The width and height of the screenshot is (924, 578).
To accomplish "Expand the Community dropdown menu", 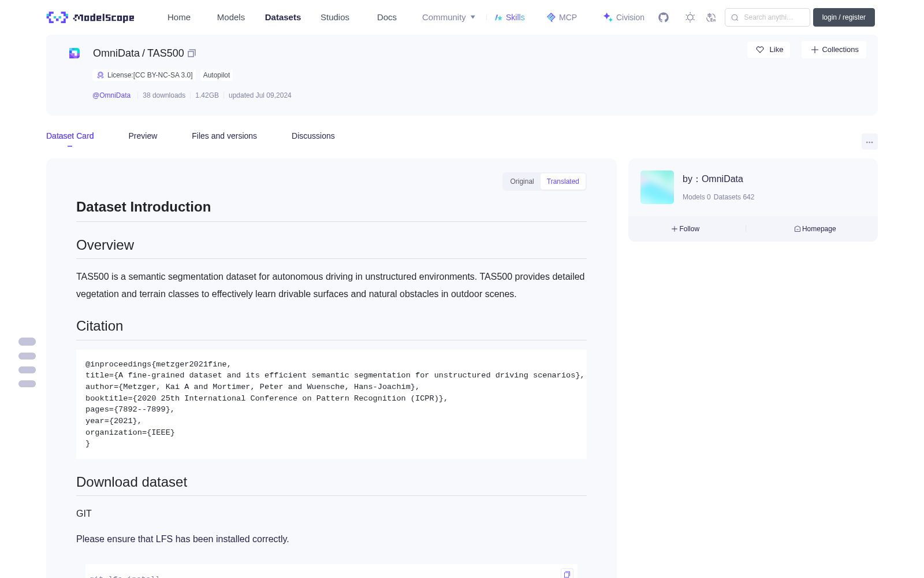I will pyautogui.click(x=449, y=17).
